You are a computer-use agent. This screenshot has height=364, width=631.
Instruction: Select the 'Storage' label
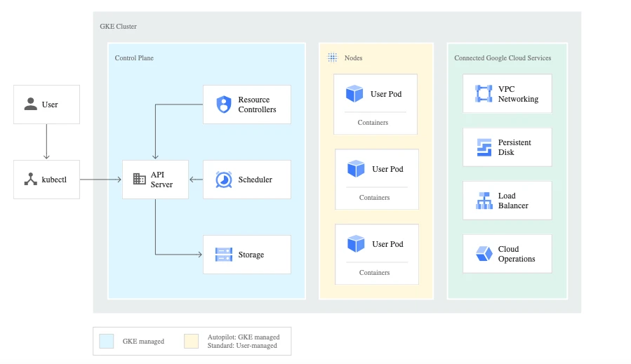pos(251,255)
